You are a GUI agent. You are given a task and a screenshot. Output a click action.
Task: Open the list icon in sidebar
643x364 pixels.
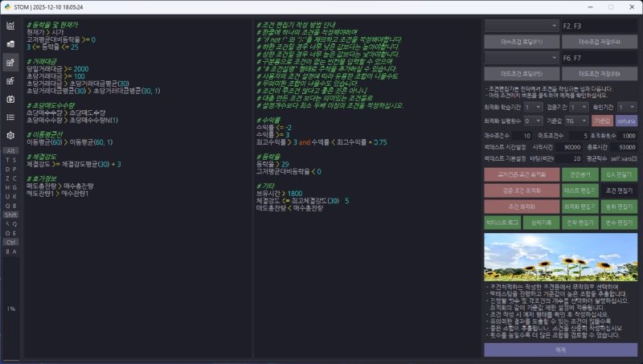coord(11,117)
